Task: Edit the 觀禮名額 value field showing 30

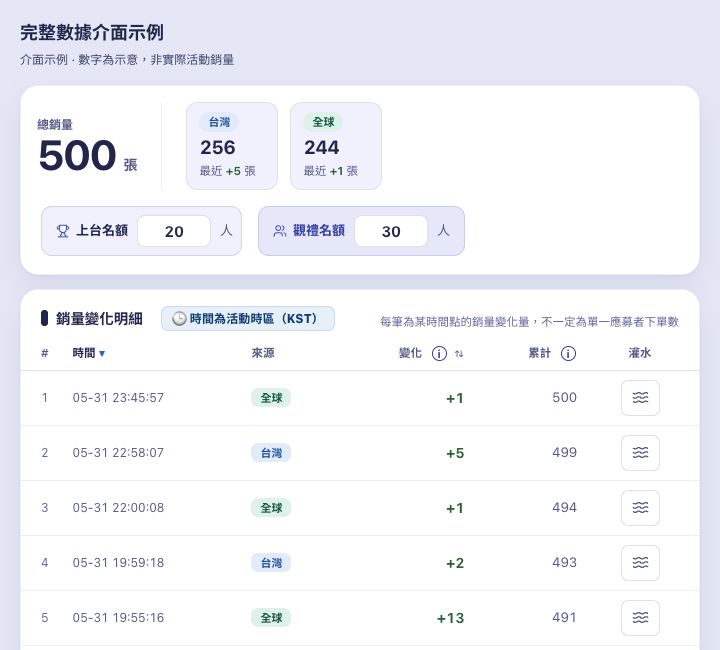Action: pos(391,231)
